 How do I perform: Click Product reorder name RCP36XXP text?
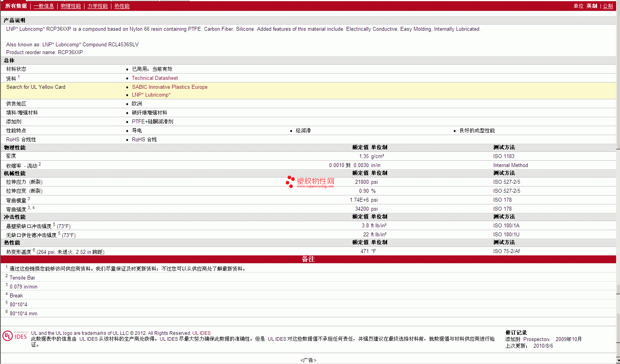pyautogui.click(x=44, y=53)
